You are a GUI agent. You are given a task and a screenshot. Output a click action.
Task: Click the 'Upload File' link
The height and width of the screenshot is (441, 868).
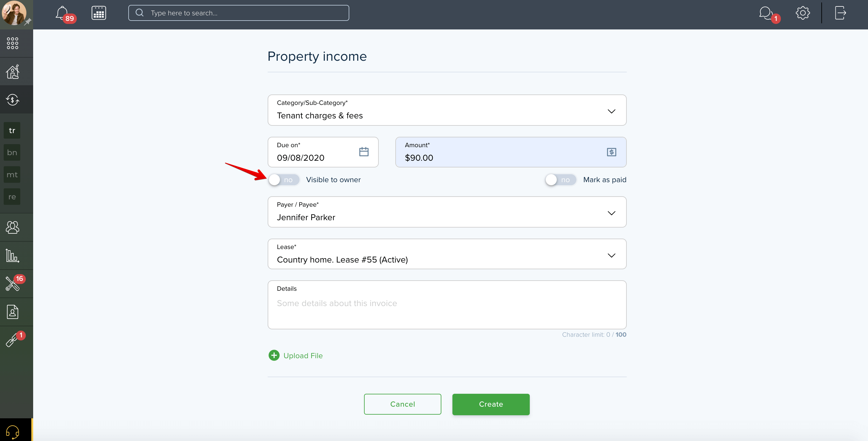[x=303, y=356]
